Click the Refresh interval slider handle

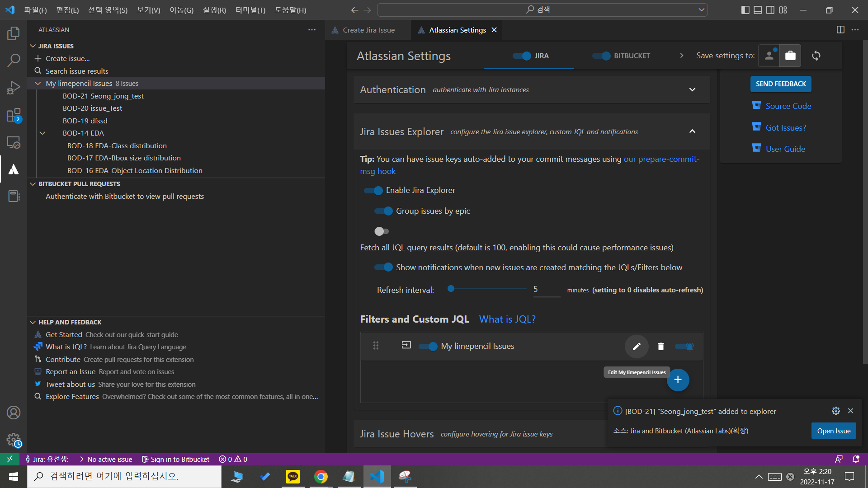pos(451,289)
